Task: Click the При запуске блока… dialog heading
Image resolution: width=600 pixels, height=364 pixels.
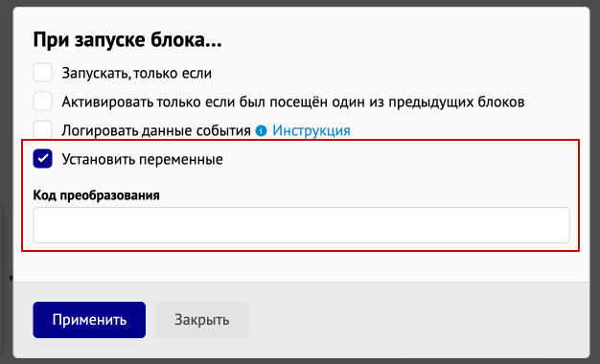Action: coord(127,40)
